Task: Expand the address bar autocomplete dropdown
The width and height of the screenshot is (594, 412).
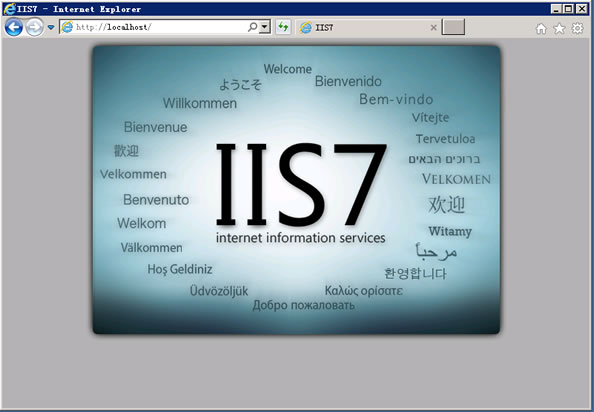Action: click(x=265, y=27)
